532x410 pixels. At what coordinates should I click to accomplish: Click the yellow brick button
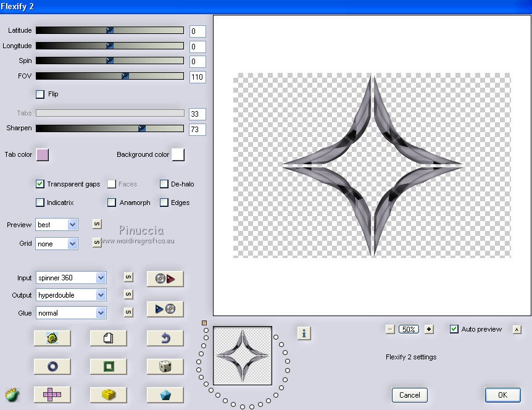(108, 395)
